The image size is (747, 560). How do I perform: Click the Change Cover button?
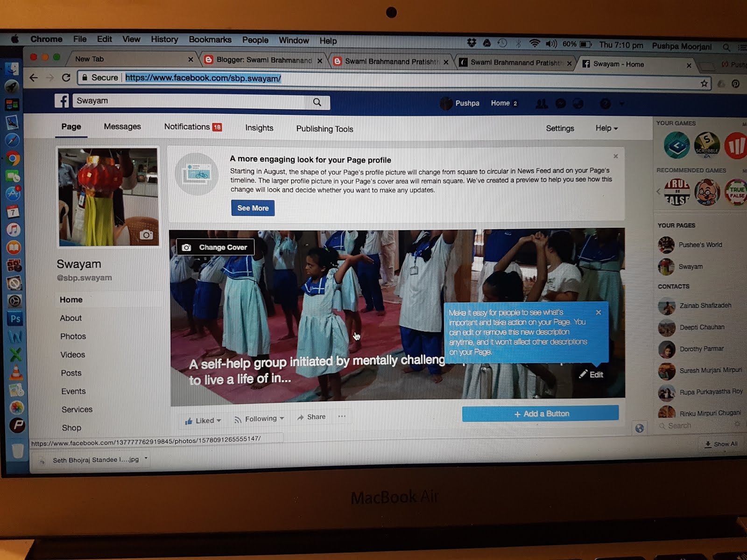pyautogui.click(x=215, y=247)
